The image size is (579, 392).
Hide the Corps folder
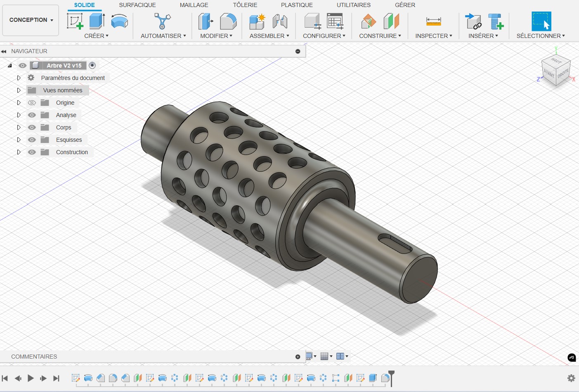[32, 127]
